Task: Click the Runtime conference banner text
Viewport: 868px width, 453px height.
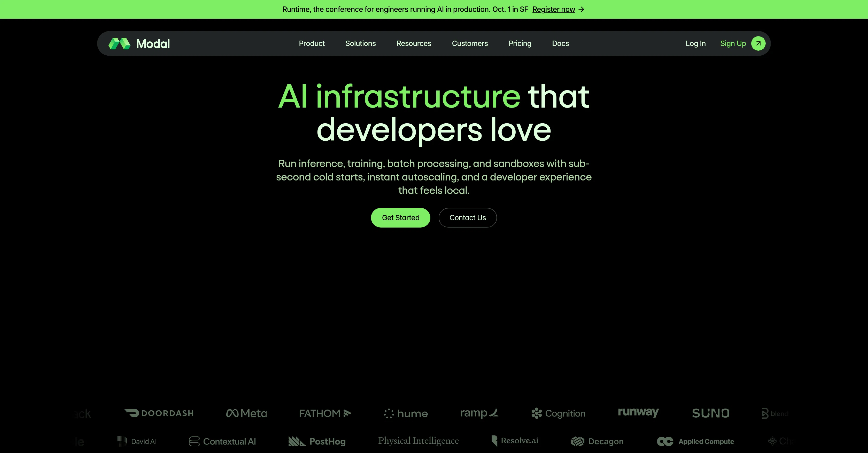Action: 405,10
